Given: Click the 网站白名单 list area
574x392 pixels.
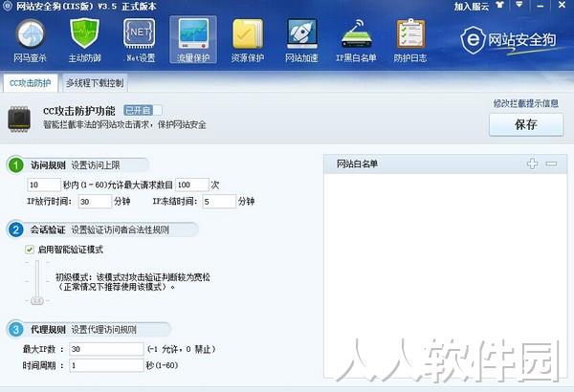Looking at the screenshot, I should coord(445,275).
